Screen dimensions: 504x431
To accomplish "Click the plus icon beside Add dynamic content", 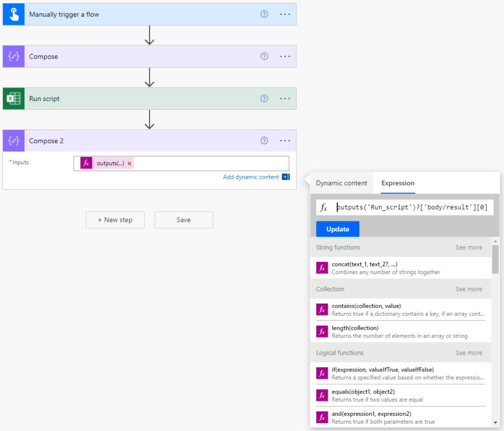I will (286, 177).
